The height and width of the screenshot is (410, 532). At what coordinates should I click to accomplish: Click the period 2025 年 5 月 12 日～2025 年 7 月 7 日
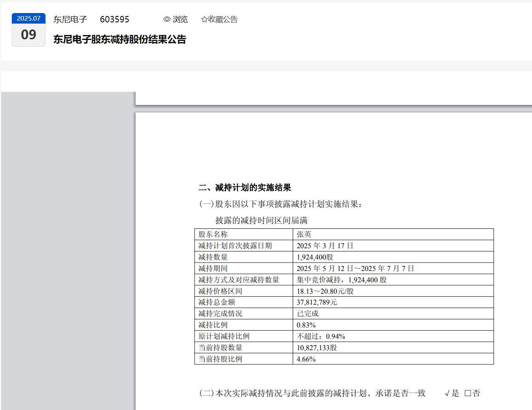point(356,268)
